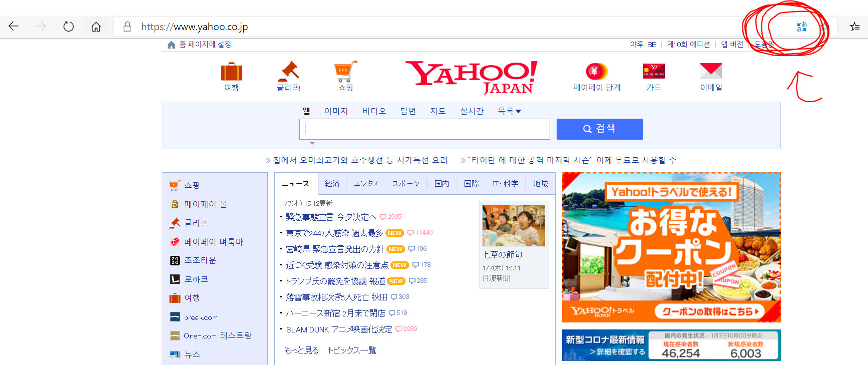Open the 타이탄 에 대한 공격 promo link
This screenshot has width=868, height=365.
[x=572, y=160]
